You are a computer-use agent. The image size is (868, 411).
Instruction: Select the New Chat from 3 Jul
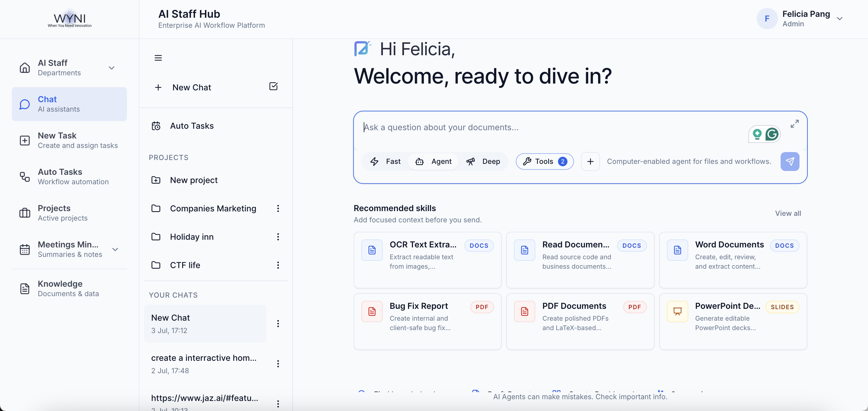point(205,324)
